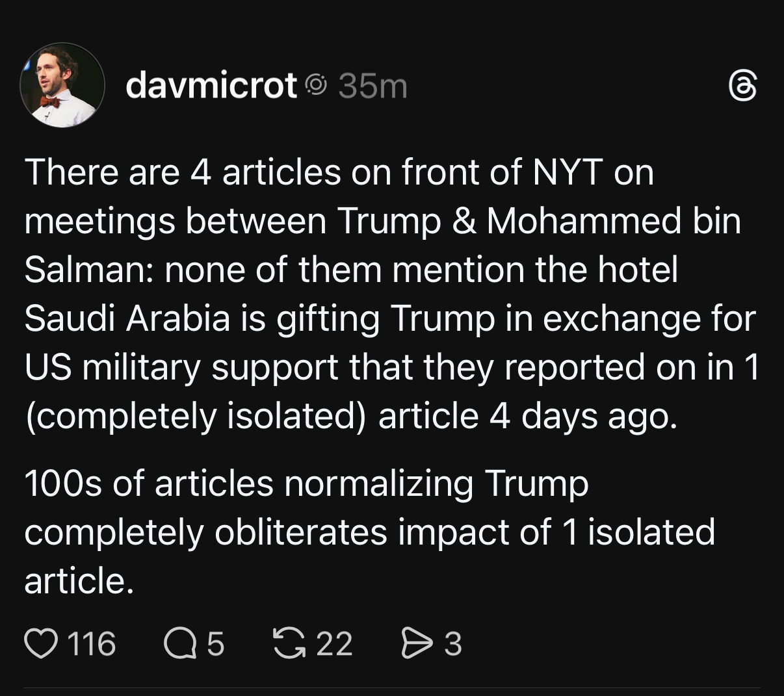The image size is (784, 696).
Task: Click the badge icon beside davmicrot
Action: coord(317,85)
